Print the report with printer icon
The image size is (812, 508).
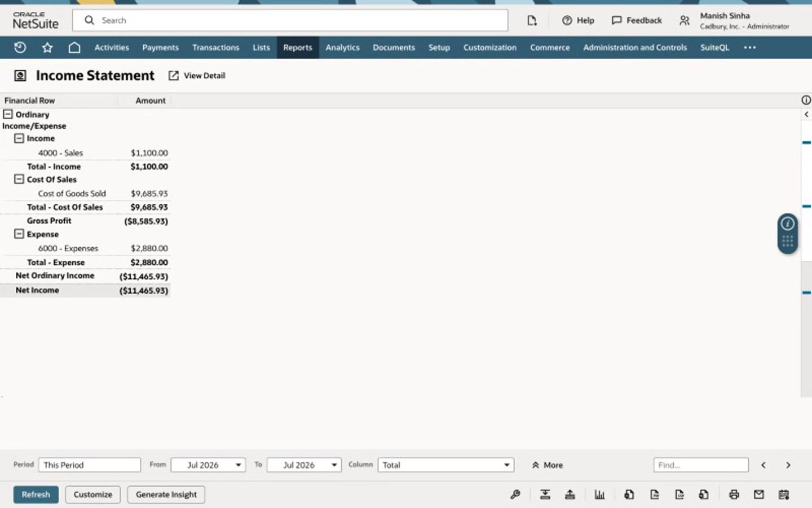734,494
